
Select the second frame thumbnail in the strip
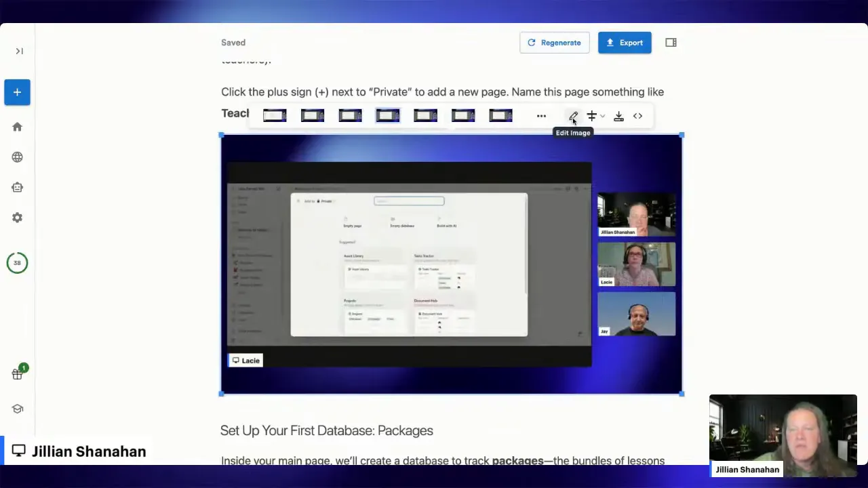pos(313,116)
